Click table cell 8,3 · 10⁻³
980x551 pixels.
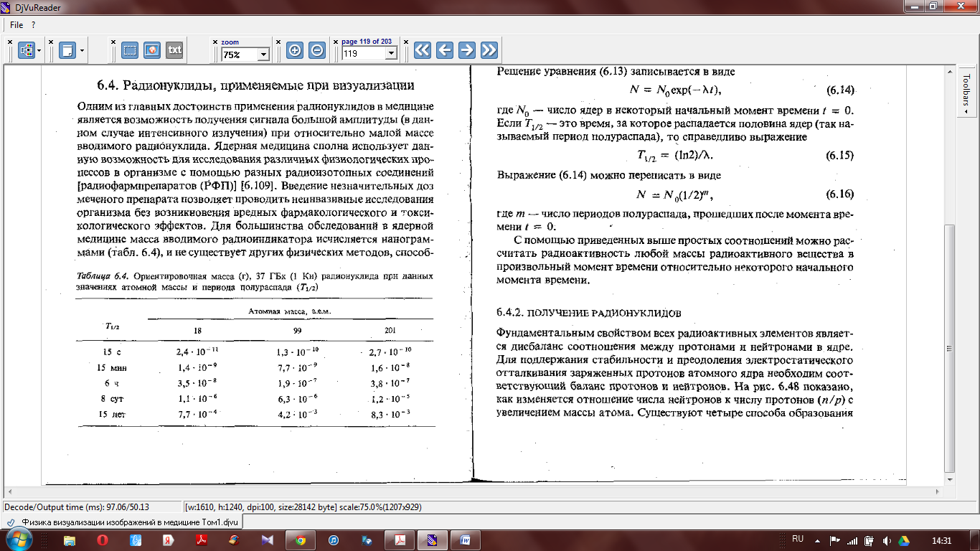(x=390, y=414)
